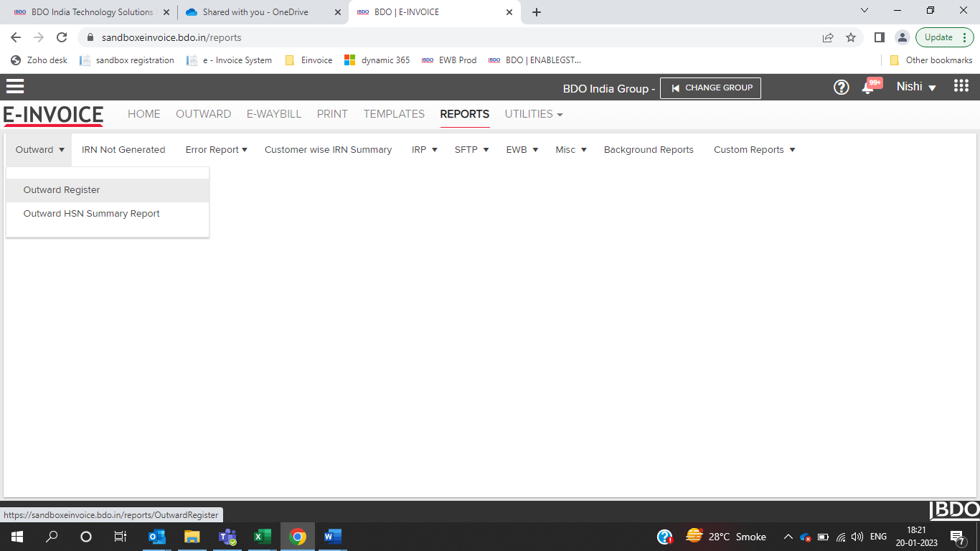Screen dimensions: 980x551
Task: Click the E-INVOICE logo
Action: [x=52, y=116]
